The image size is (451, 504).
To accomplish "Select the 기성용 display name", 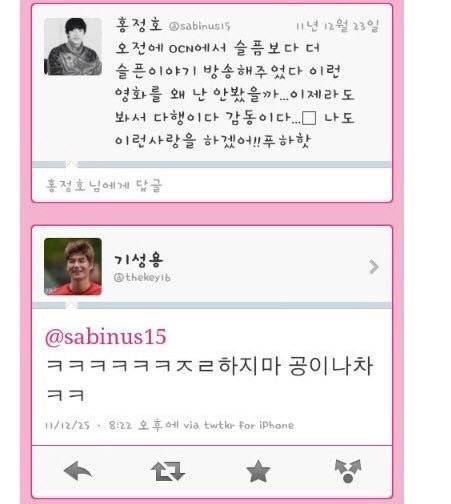I will point(138,260).
